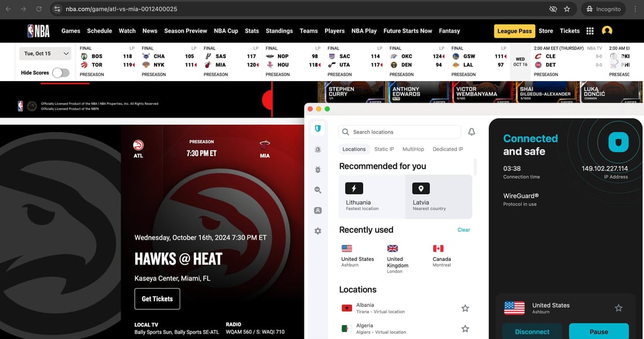Click the Search locations input field
This screenshot has width=644, height=339.
click(x=399, y=132)
